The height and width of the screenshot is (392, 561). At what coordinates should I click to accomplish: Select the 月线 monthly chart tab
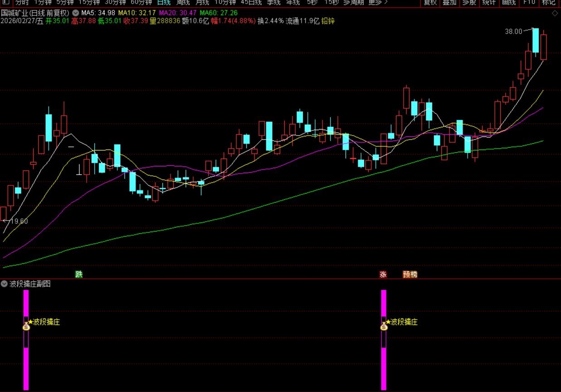pos(202,2)
